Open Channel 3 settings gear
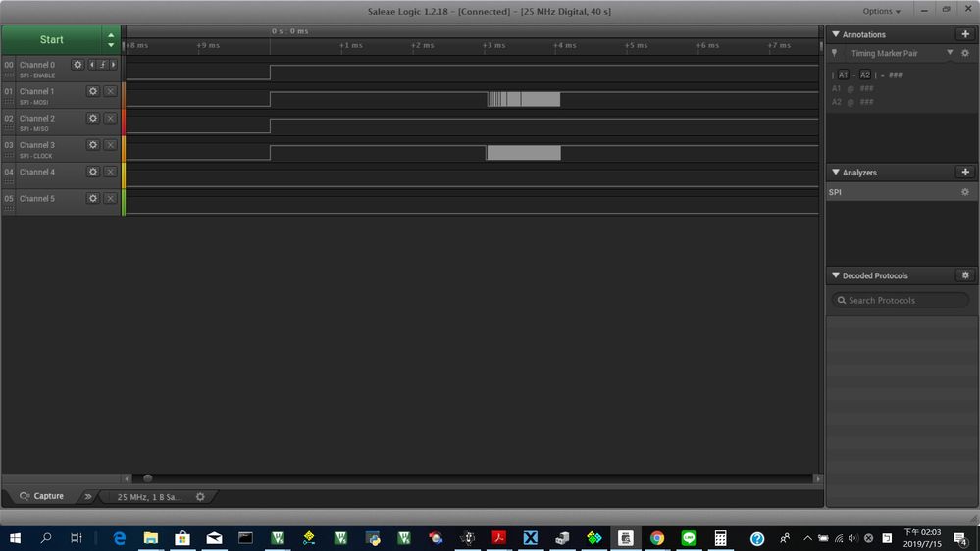 click(93, 145)
